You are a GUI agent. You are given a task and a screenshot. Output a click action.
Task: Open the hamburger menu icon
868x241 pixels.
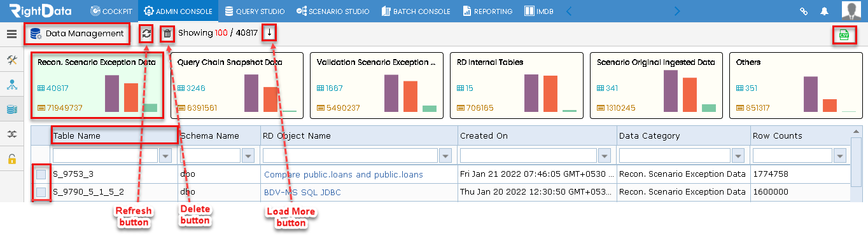pyautogui.click(x=11, y=34)
